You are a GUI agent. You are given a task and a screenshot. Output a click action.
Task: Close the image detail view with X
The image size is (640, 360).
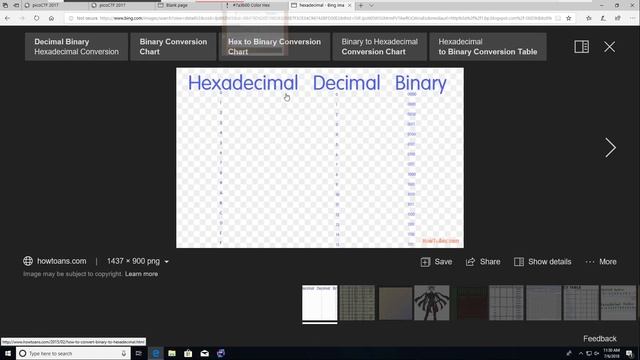[609, 47]
